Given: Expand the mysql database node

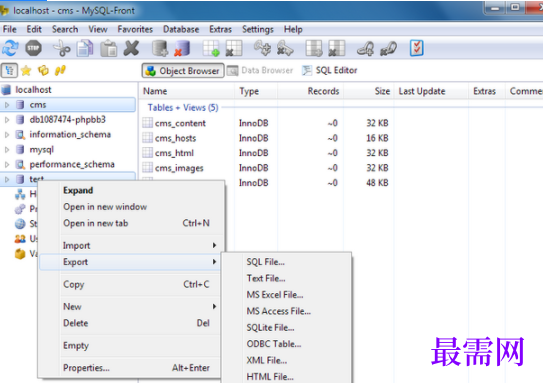Looking at the screenshot, I should point(7,150).
